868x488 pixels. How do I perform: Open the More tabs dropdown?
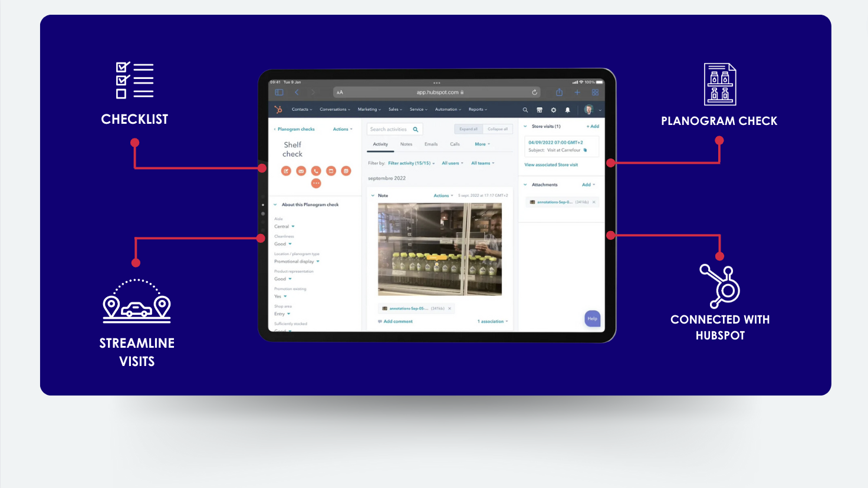482,144
